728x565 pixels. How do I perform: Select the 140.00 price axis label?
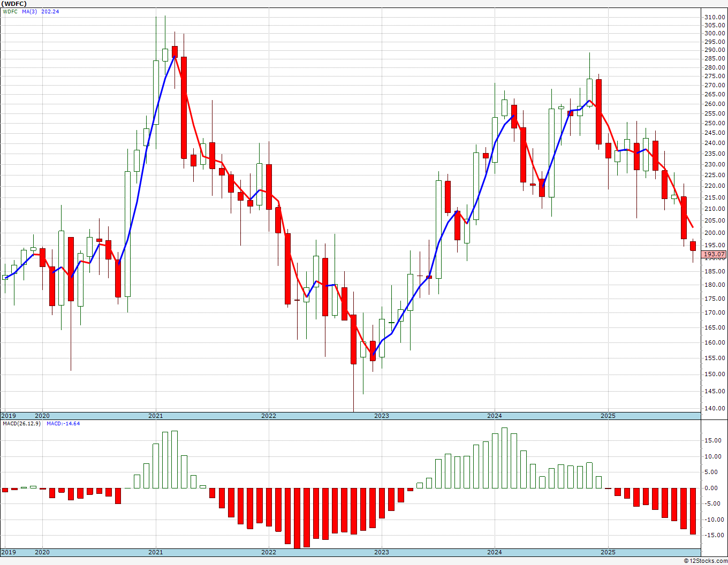(715, 408)
